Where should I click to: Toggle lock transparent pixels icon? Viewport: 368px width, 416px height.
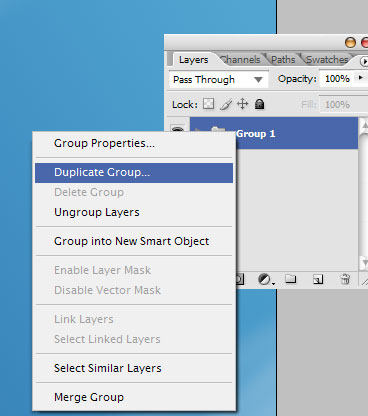(209, 104)
